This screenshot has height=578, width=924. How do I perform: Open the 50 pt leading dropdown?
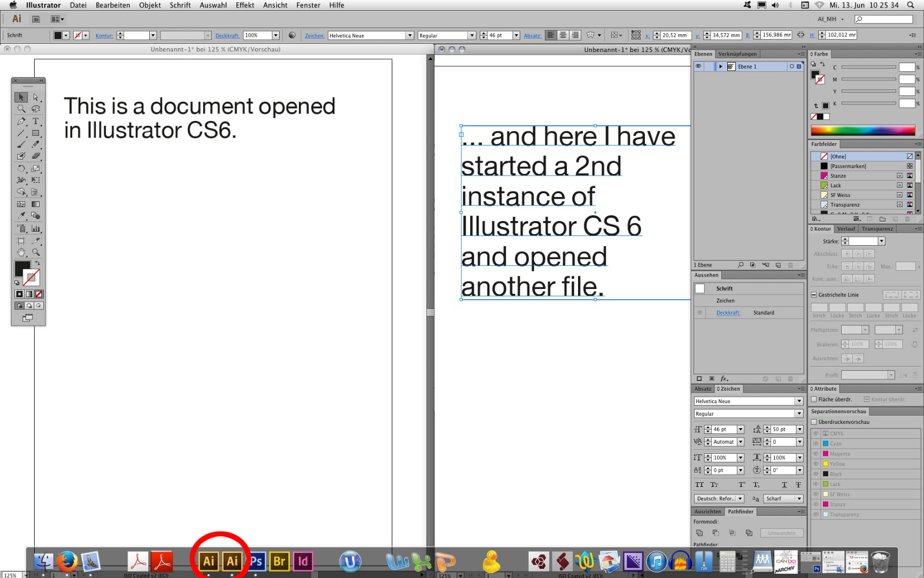point(799,429)
